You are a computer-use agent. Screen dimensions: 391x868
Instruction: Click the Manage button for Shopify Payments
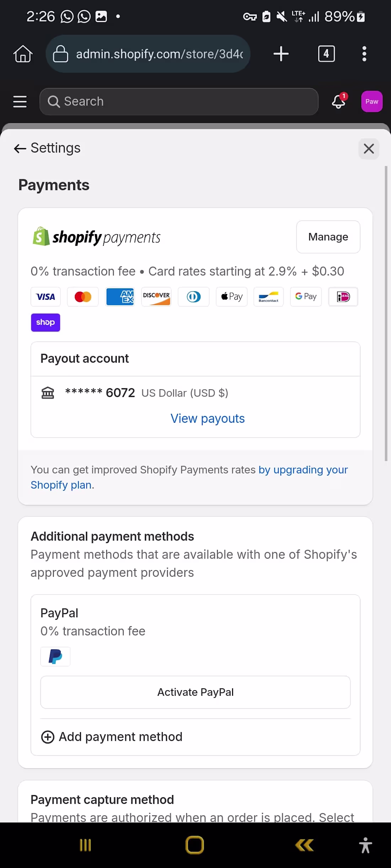(x=328, y=237)
